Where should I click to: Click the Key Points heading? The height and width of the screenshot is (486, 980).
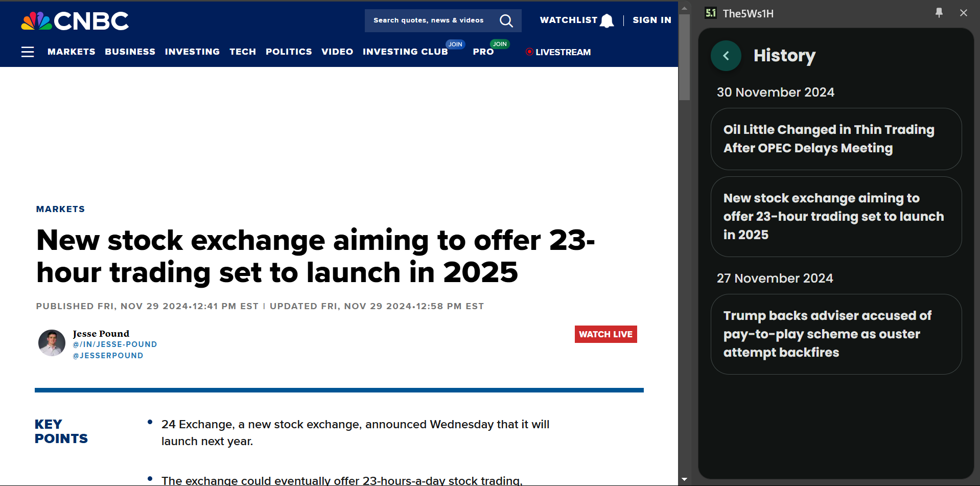click(61, 431)
